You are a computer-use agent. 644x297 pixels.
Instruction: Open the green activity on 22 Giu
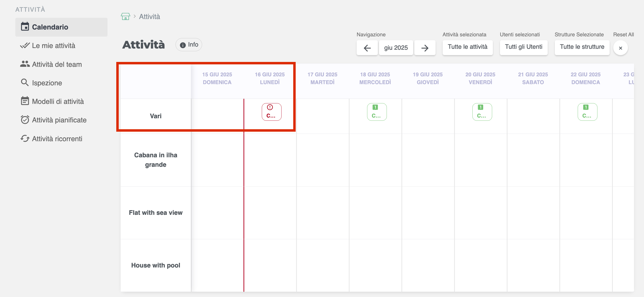tap(587, 112)
